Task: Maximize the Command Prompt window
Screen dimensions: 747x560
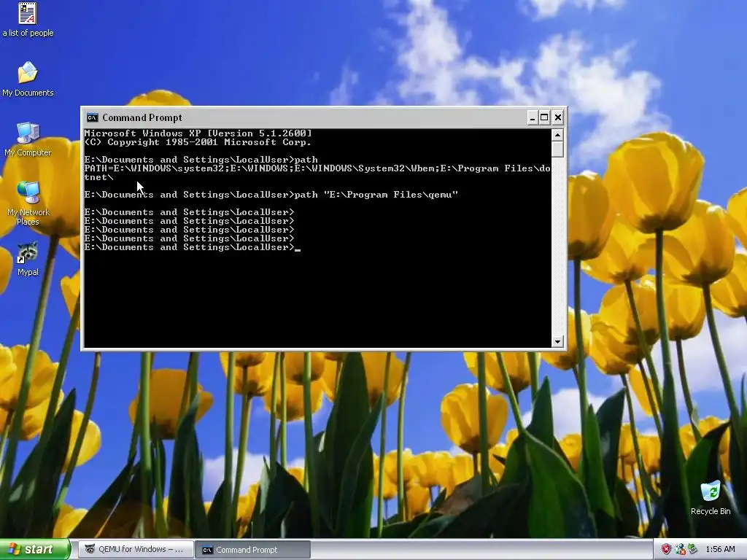Action: pyautogui.click(x=544, y=117)
